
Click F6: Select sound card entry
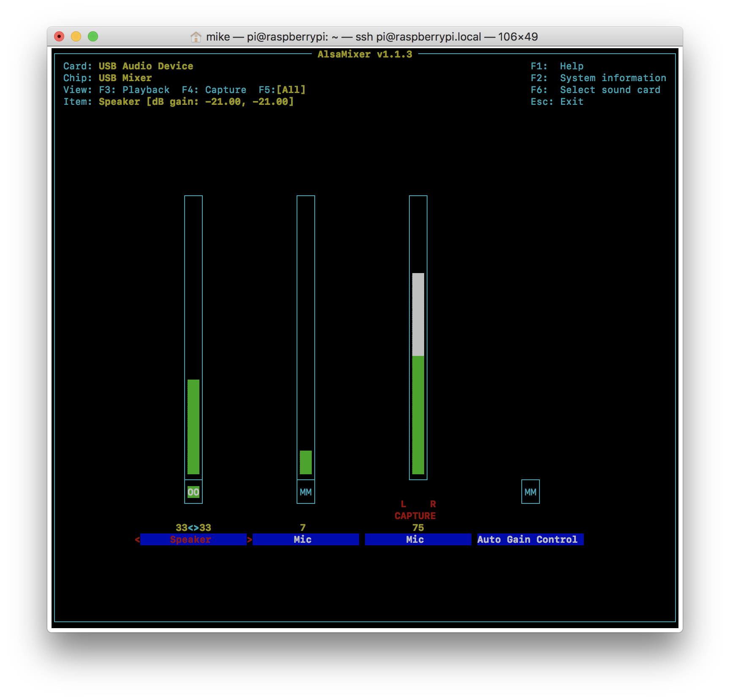coord(596,90)
